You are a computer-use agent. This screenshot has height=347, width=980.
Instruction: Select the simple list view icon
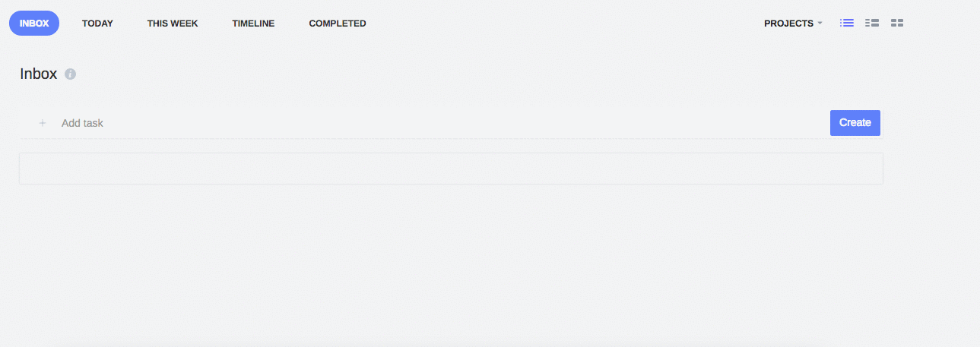tap(847, 24)
